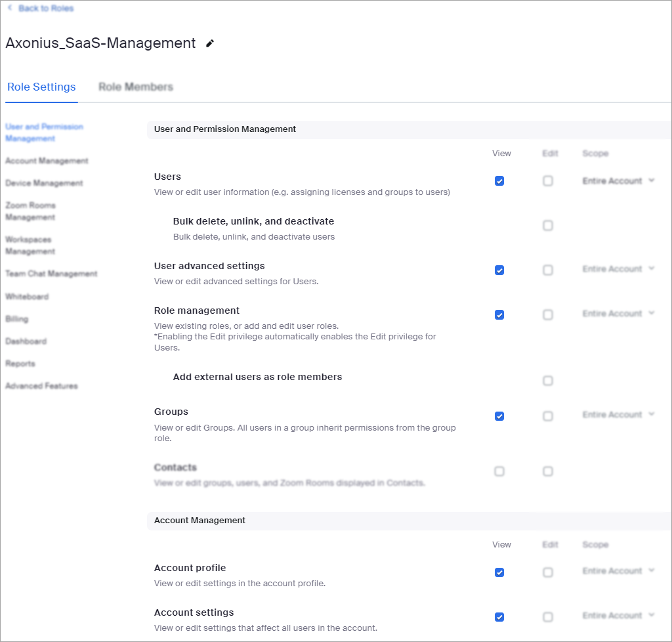
Task: Enable Edit permission for Users
Action: coord(548,181)
